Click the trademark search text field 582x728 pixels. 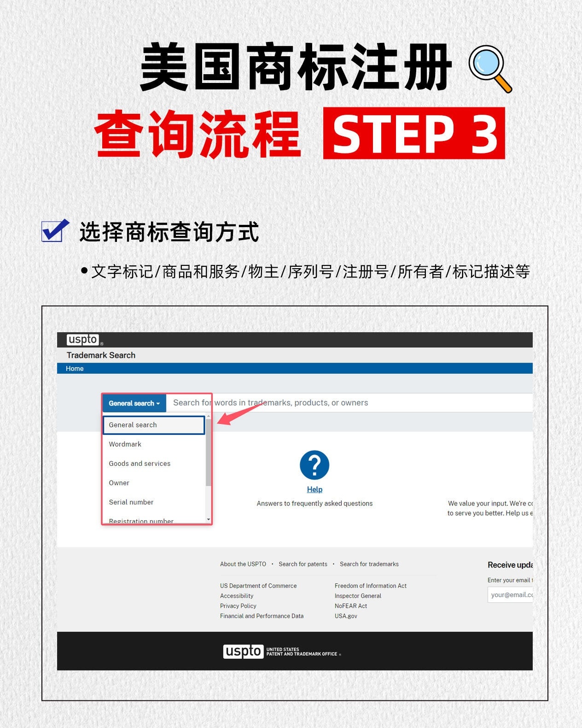coord(349,403)
